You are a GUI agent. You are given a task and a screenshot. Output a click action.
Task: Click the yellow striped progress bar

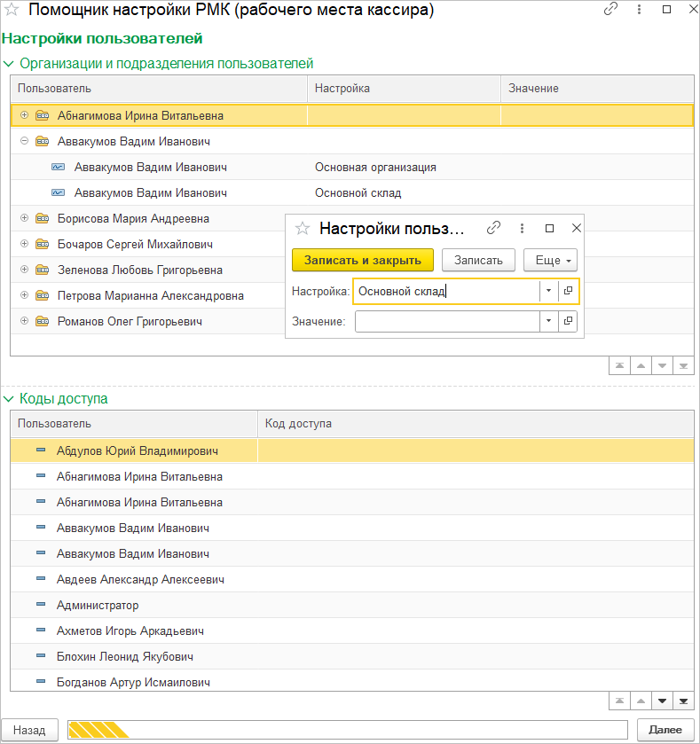click(348, 730)
